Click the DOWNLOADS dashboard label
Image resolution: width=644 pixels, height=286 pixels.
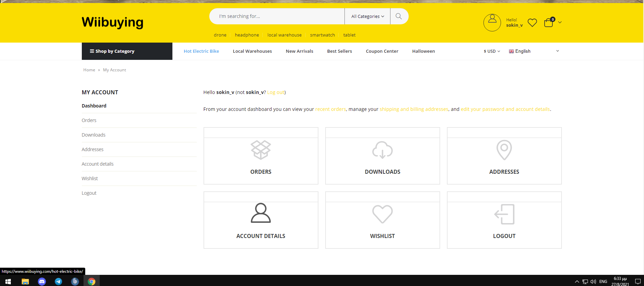pos(382,172)
